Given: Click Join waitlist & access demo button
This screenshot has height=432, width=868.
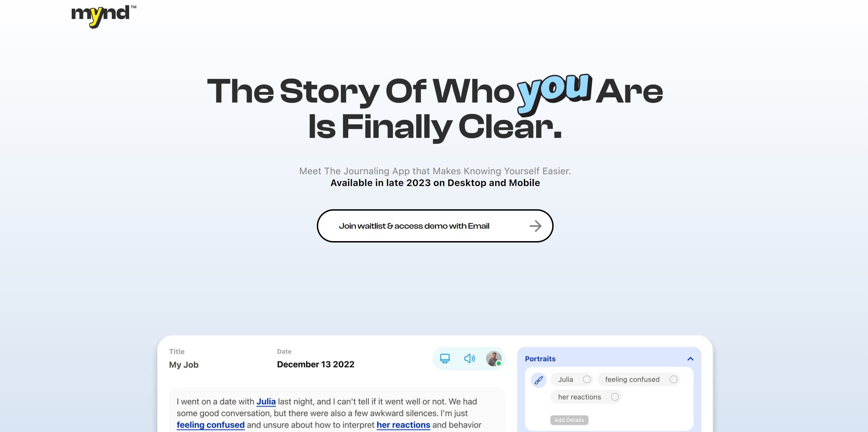Looking at the screenshot, I should [435, 226].
